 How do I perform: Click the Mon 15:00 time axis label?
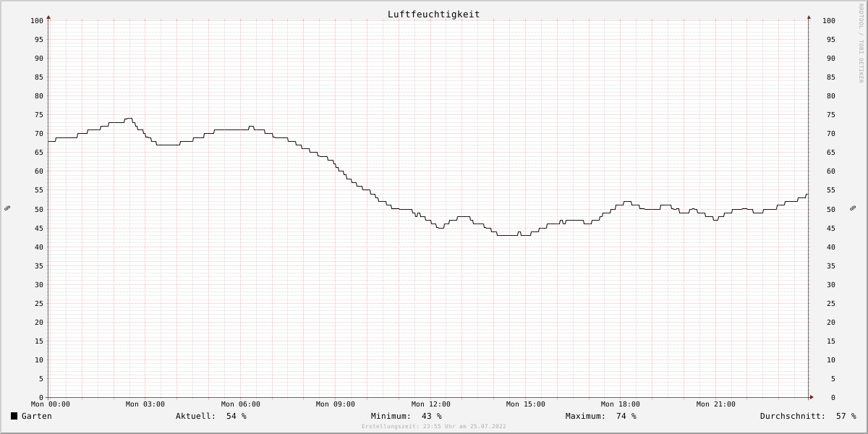[x=526, y=404]
